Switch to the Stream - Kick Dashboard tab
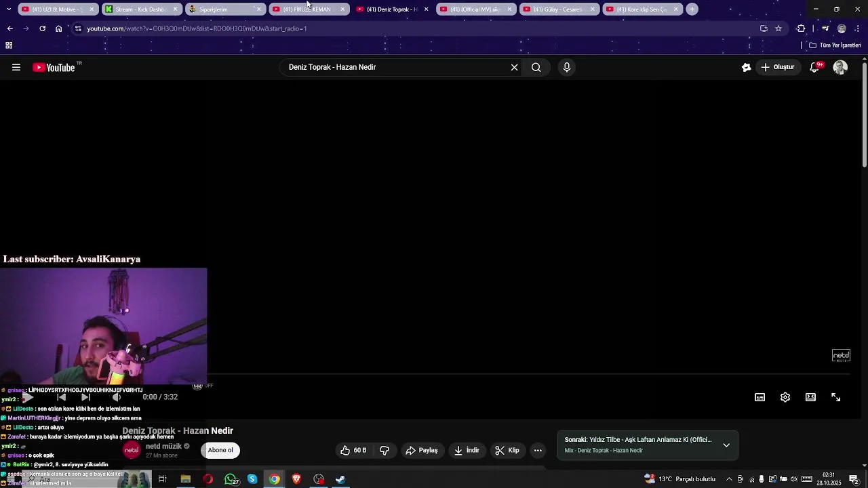 141,9
